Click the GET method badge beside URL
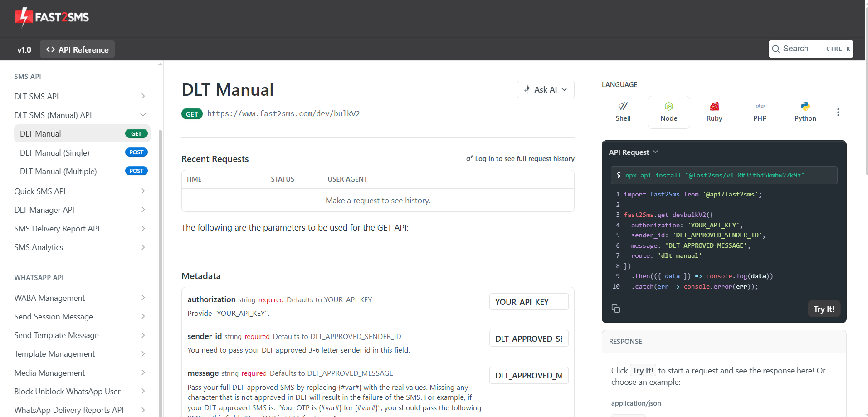Screen dimensions: 868x417 click(x=192, y=114)
